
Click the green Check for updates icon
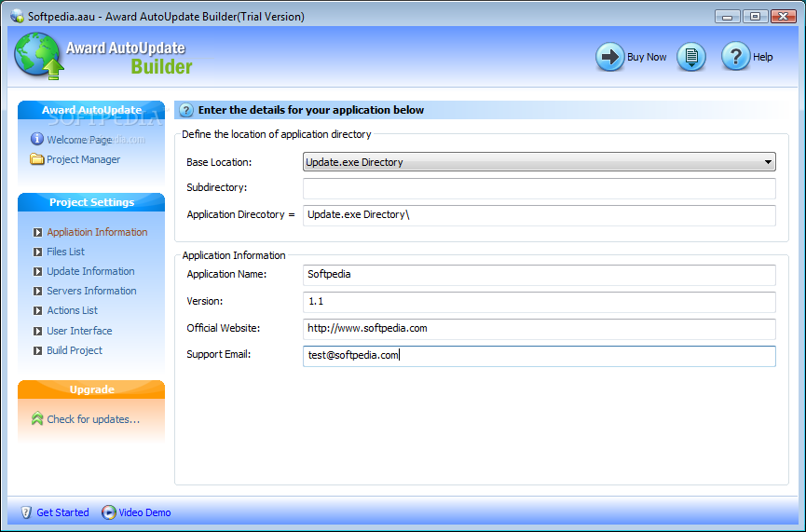(x=37, y=419)
